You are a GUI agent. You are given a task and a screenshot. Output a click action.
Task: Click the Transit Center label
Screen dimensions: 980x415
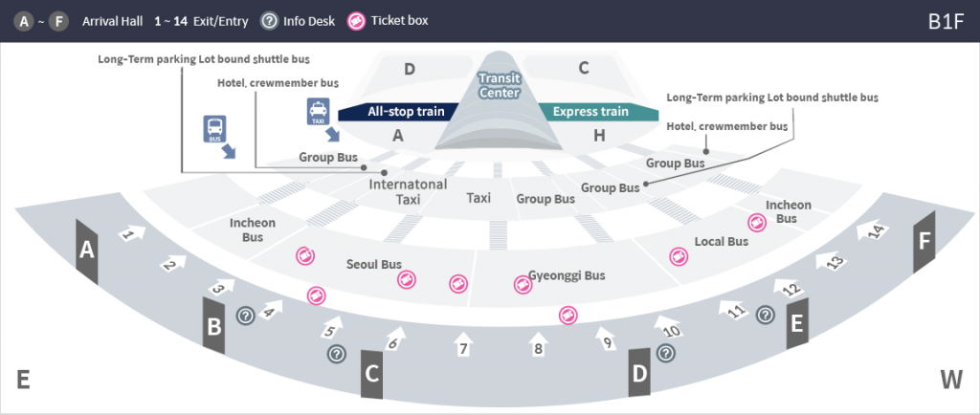click(x=498, y=85)
